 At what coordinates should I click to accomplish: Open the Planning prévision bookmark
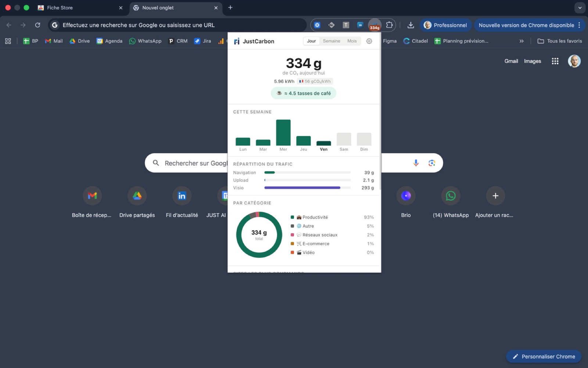tap(461, 41)
